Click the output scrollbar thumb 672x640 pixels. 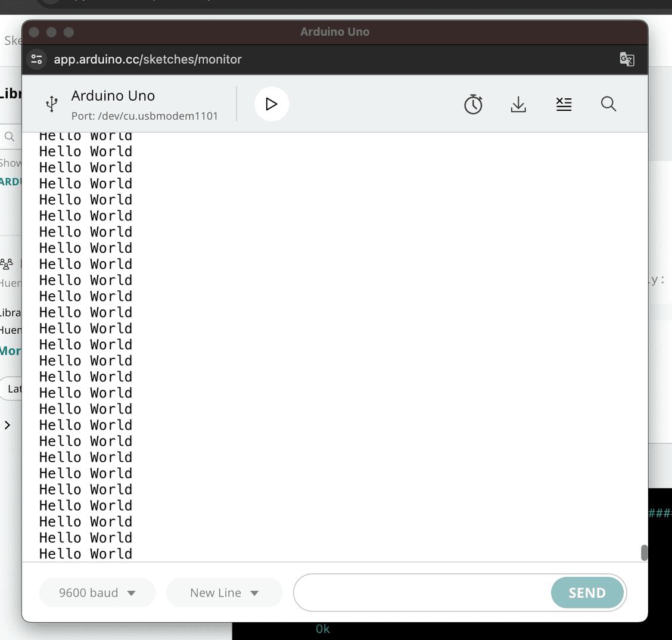click(x=644, y=553)
